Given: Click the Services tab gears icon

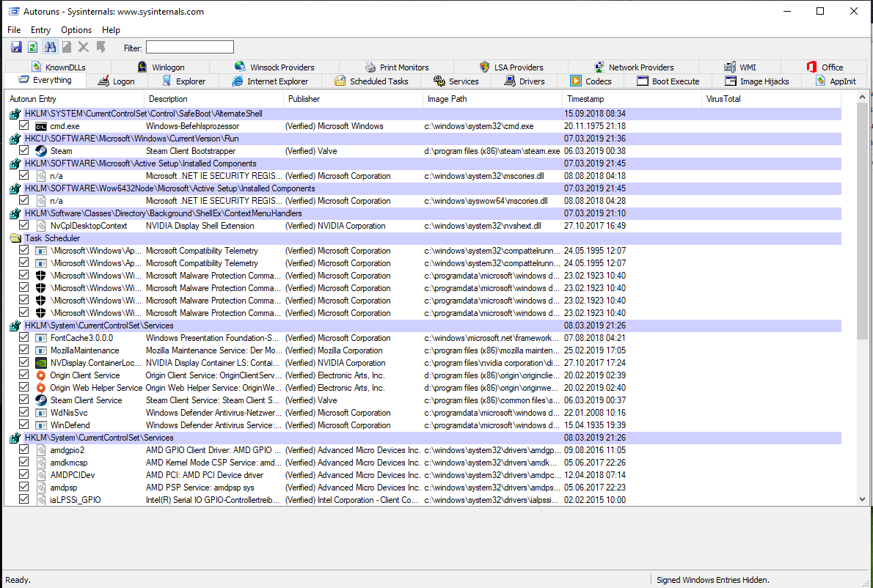Looking at the screenshot, I should coord(439,81).
